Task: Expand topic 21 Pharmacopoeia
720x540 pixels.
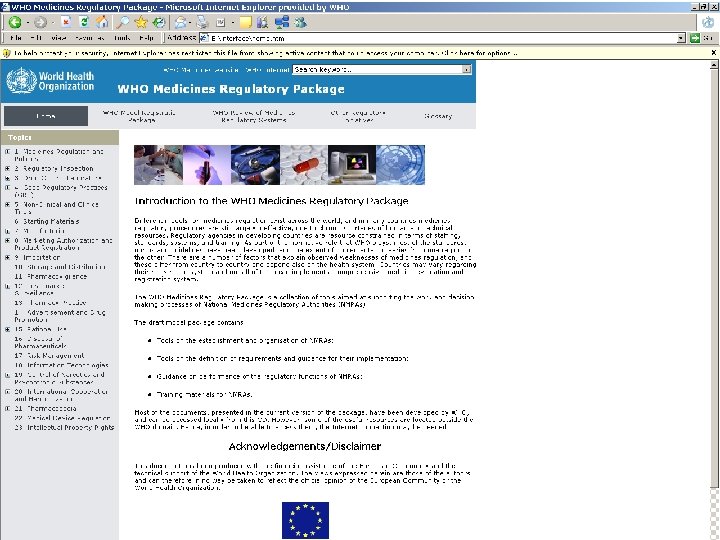Action: tap(7, 409)
